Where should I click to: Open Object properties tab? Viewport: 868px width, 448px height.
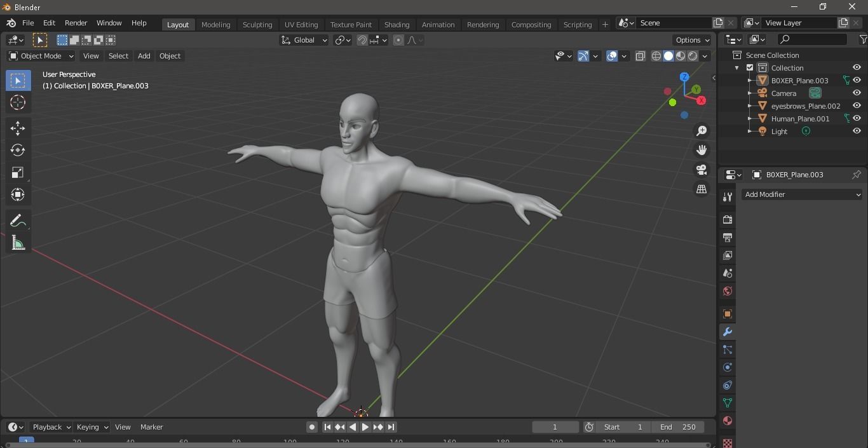728,314
